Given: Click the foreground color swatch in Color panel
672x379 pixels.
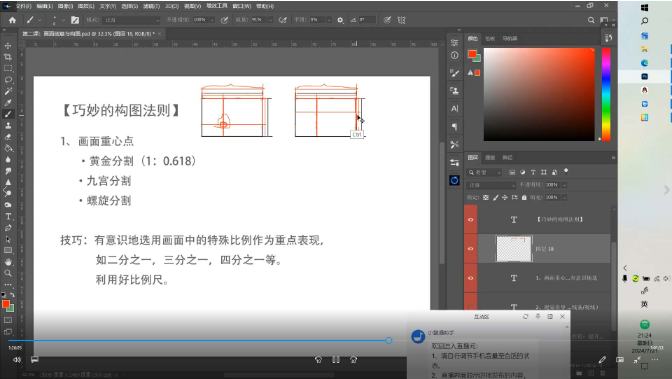Looking at the screenshot, I should tap(472, 54).
